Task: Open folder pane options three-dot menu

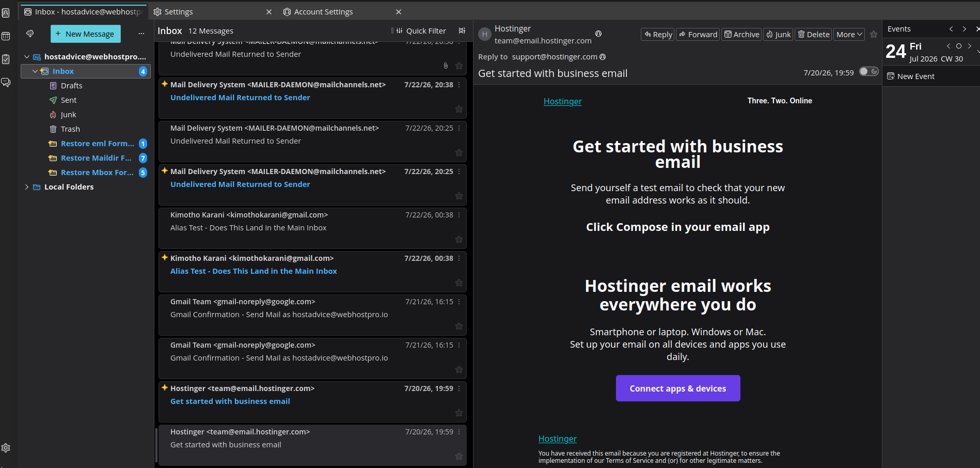Action: tap(141, 34)
